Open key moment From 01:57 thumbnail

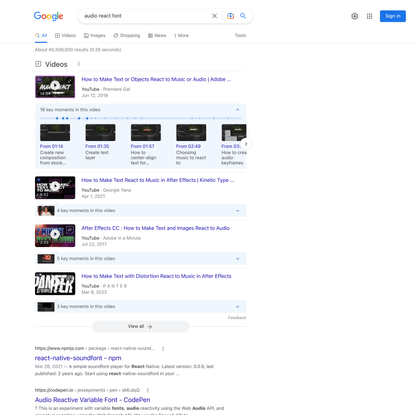click(146, 132)
